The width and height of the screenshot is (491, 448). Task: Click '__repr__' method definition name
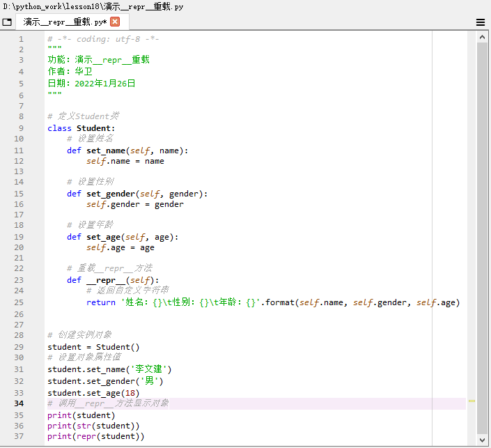click(106, 280)
